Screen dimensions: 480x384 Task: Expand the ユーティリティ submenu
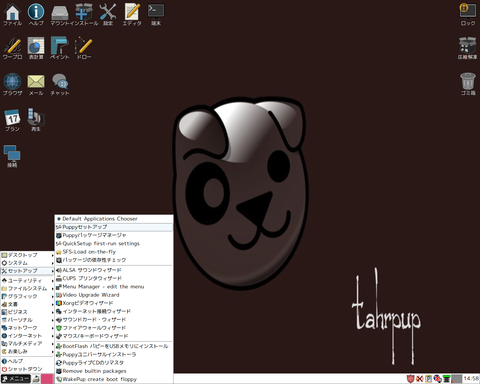coord(27,280)
